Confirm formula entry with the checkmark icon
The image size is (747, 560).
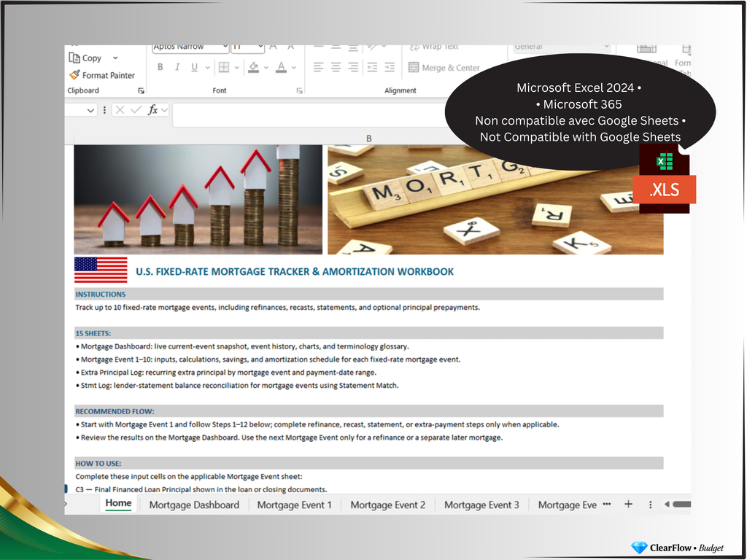(136, 110)
